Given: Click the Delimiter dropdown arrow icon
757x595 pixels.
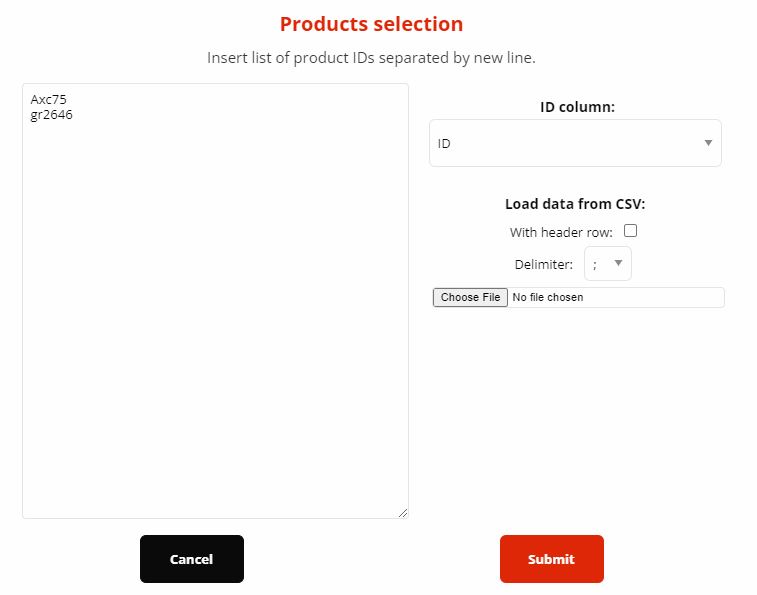Looking at the screenshot, I should [x=618, y=263].
